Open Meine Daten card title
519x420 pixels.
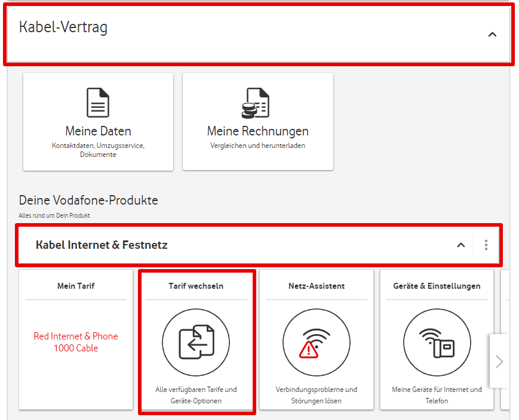tap(98, 131)
